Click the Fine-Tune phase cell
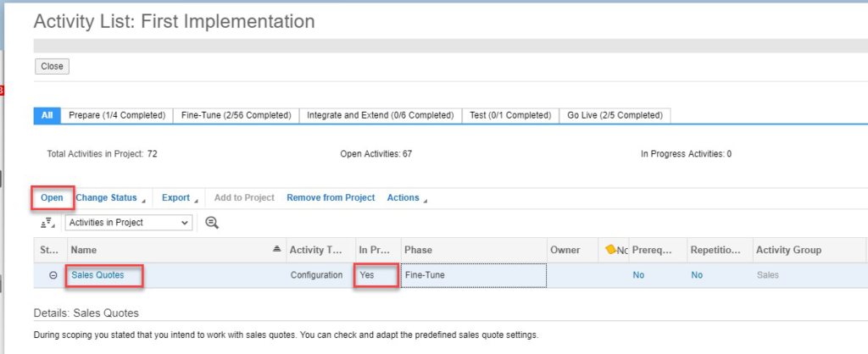Viewport: 868px width, 354px height. point(473,275)
